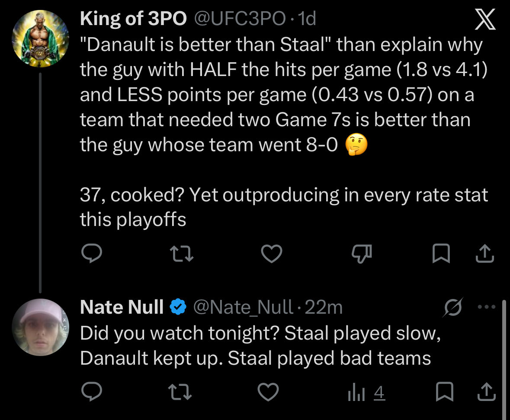Image resolution: width=510 pixels, height=420 pixels.
Task: Repost Nate Null's reply
Action: pos(180,392)
